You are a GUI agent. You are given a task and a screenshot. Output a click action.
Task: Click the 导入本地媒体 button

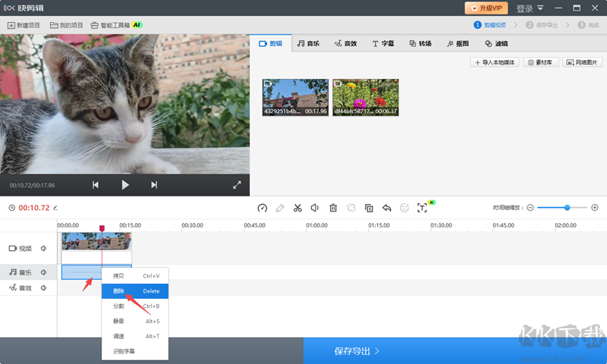pyautogui.click(x=495, y=62)
